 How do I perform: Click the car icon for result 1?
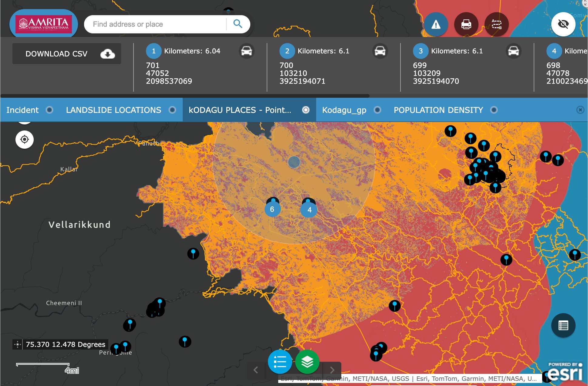pos(246,51)
